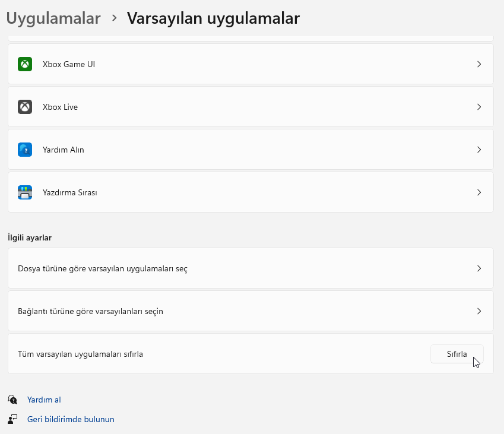Click the Geri bildirimde bulunun feedback icon
Viewport: 504px width, 434px height.
pyautogui.click(x=13, y=419)
